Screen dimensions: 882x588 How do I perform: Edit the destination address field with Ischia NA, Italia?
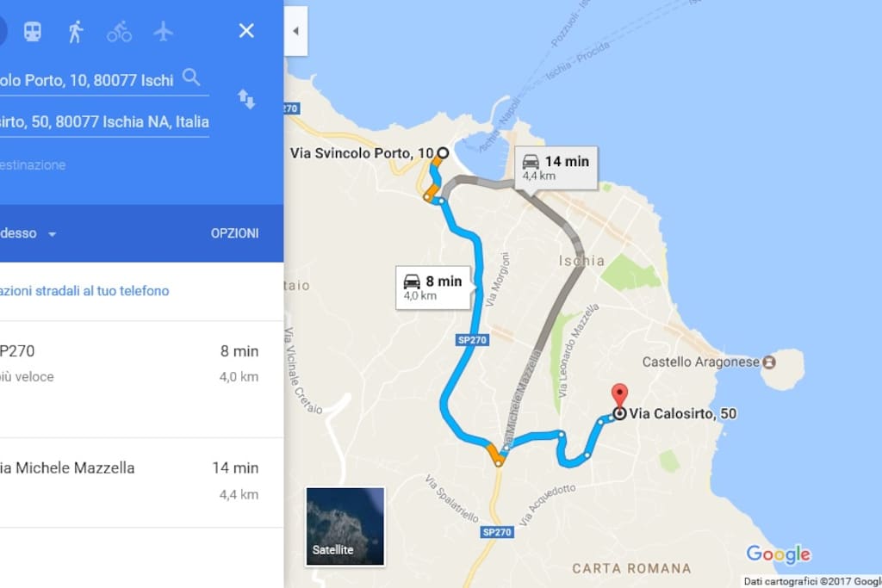(104, 122)
